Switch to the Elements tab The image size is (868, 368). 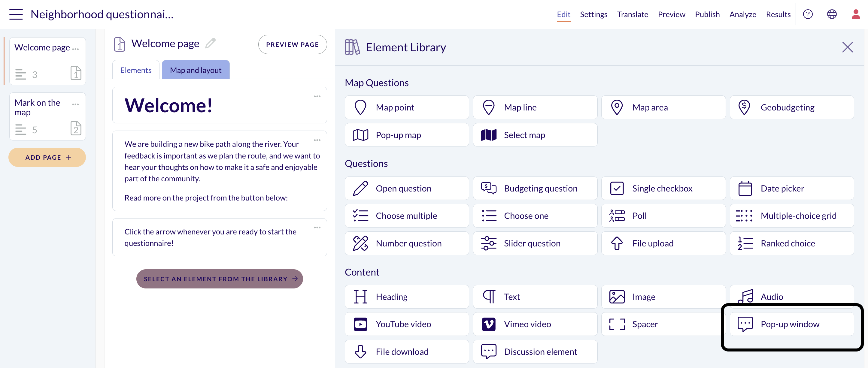point(136,70)
